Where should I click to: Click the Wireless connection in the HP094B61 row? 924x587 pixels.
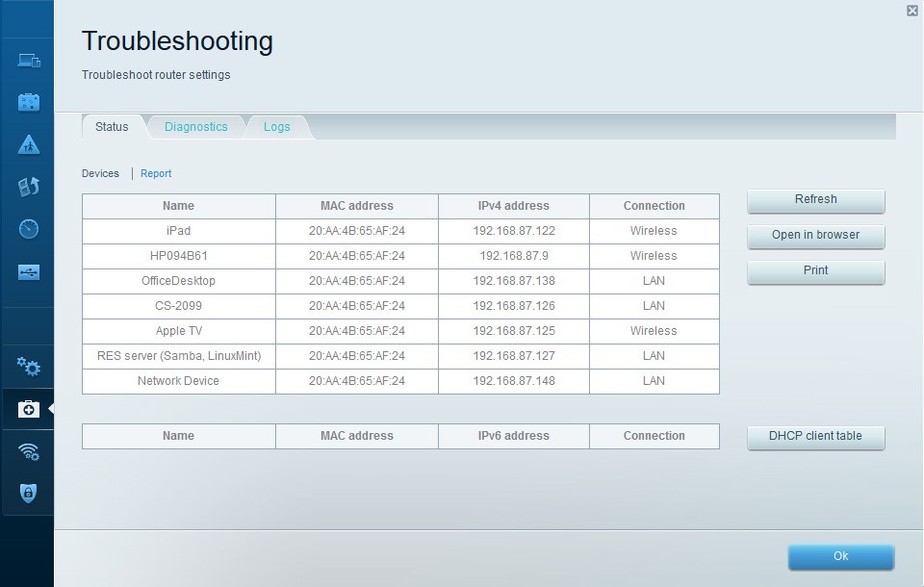point(654,256)
